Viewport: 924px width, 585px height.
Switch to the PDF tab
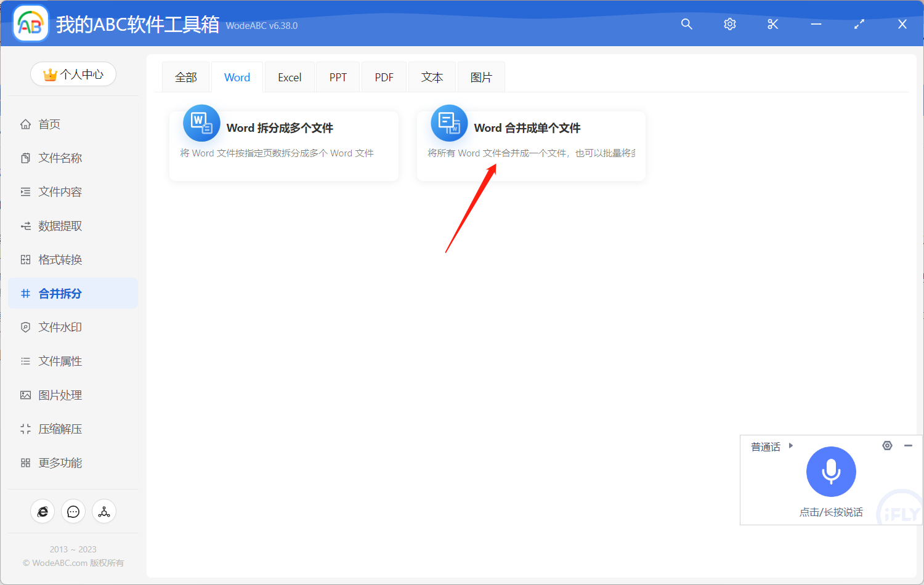tap(383, 76)
